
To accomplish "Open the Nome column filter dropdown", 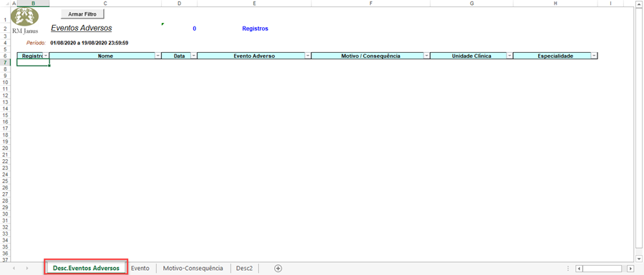I will click(x=157, y=56).
